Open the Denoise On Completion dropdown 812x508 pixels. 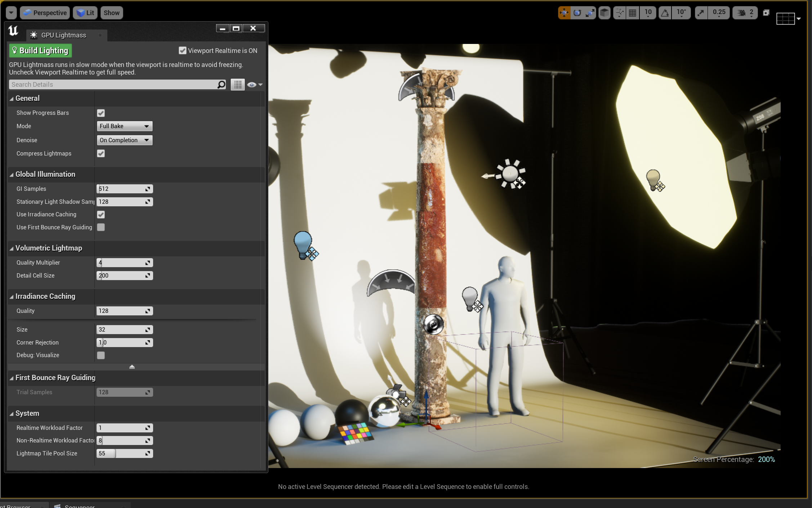pos(124,140)
